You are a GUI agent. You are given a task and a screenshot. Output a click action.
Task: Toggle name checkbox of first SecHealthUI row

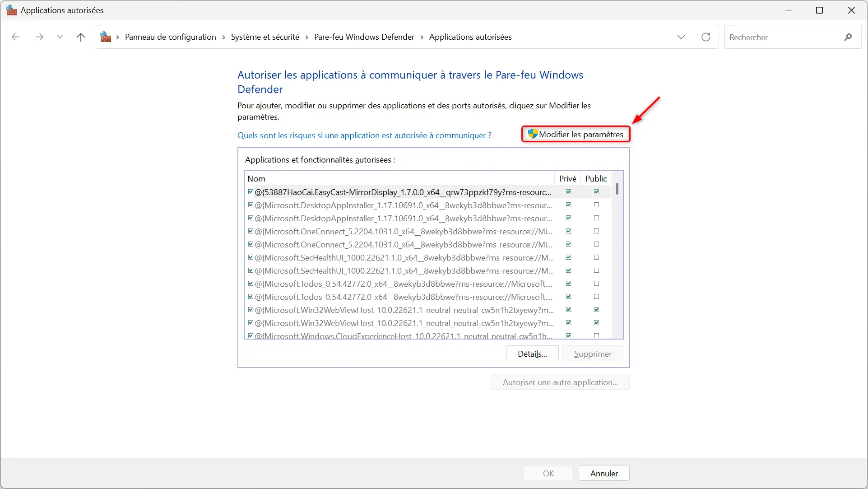(x=251, y=257)
